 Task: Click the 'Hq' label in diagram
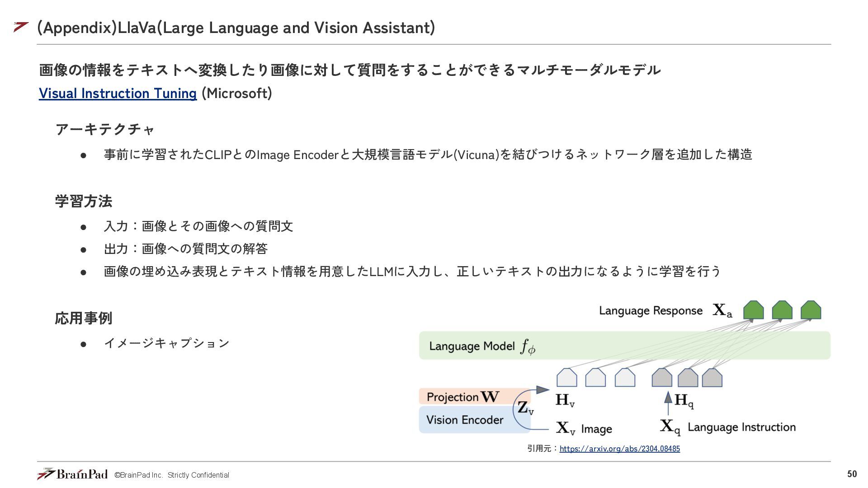click(684, 400)
